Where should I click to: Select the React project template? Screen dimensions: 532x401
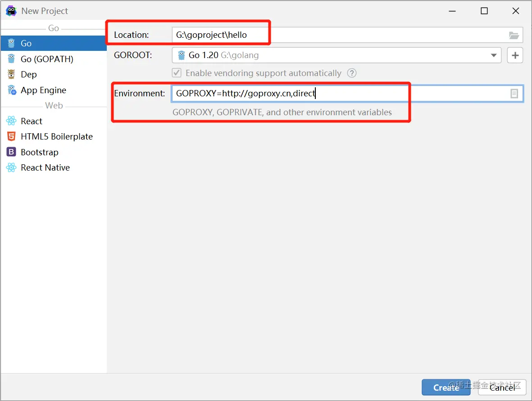(x=54, y=121)
